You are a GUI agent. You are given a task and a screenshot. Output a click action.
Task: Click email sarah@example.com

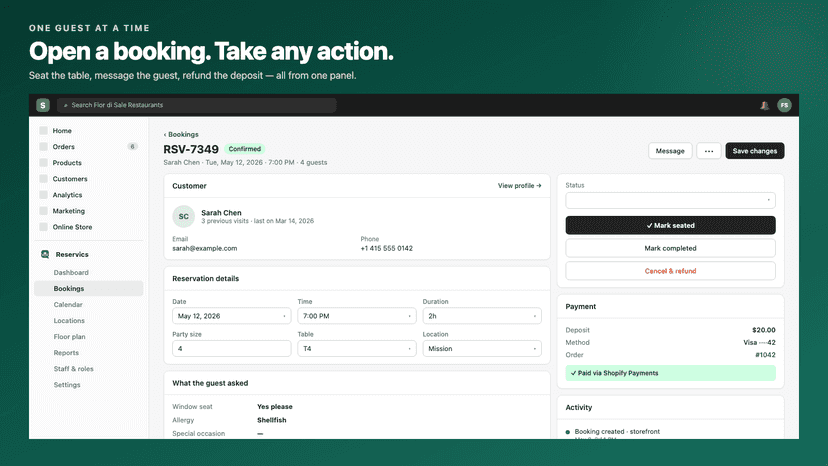click(204, 248)
